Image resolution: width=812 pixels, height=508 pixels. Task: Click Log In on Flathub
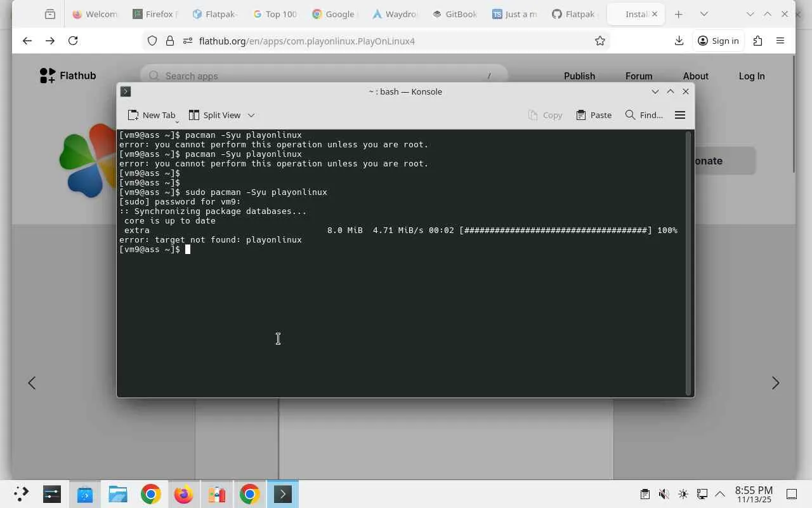[752, 76]
